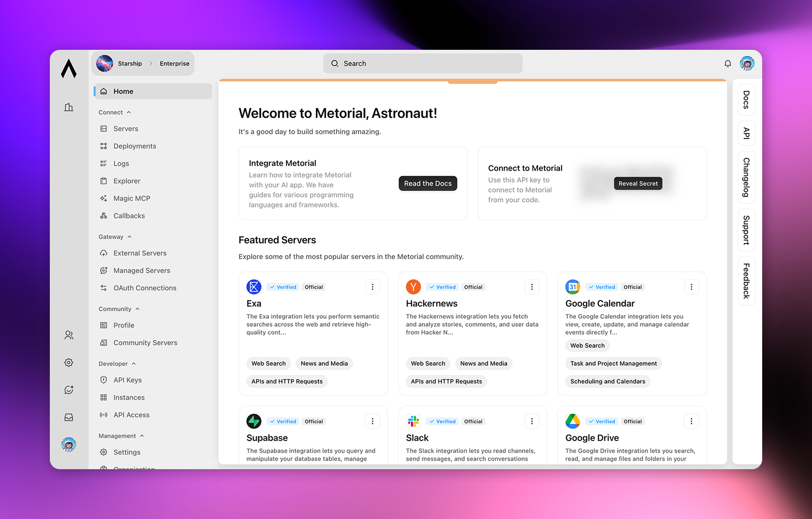Click the notification bell icon
This screenshot has width=812, height=519.
728,64
